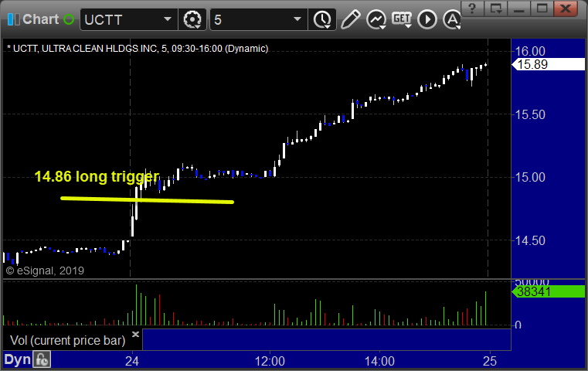Image resolution: width=588 pixels, height=371 pixels.
Task: Click the 15.50 price axis label
Action: pyautogui.click(x=530, y=114)
